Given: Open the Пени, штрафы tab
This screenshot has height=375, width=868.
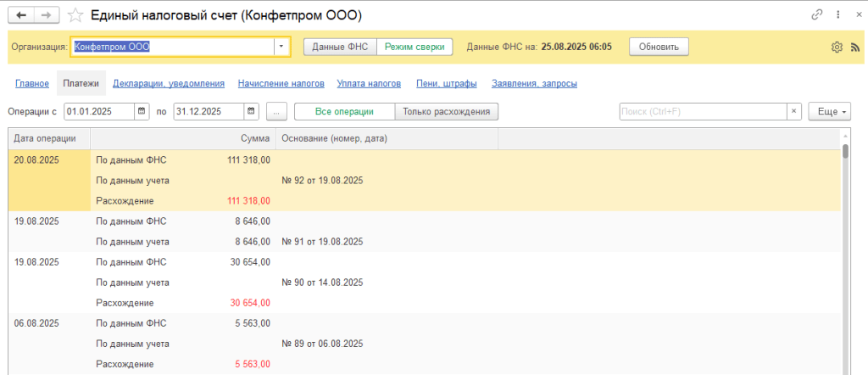Looking at the screenshot, I should pyautogui.click(x=446, y=83).
